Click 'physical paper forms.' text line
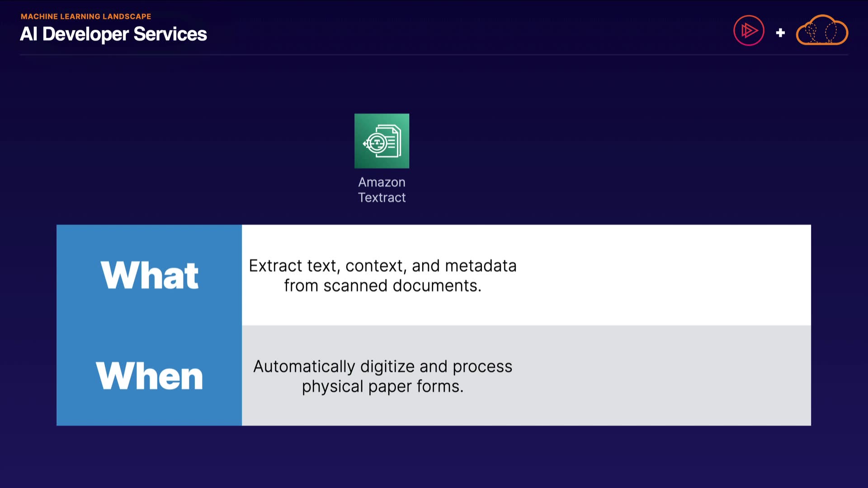Viewport: 868px width, 488px height. click(382, 386)
